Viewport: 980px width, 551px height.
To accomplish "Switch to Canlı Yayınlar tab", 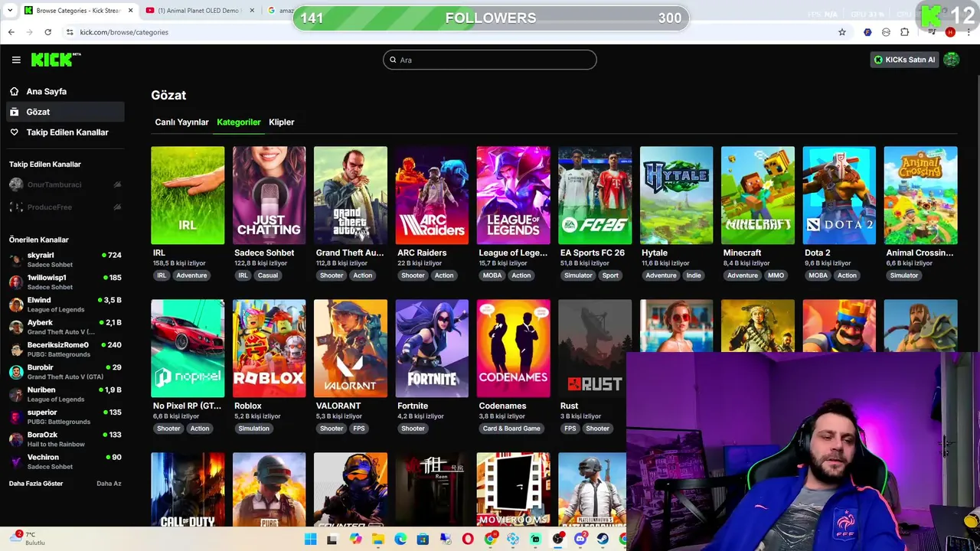I will click(181, 122).
